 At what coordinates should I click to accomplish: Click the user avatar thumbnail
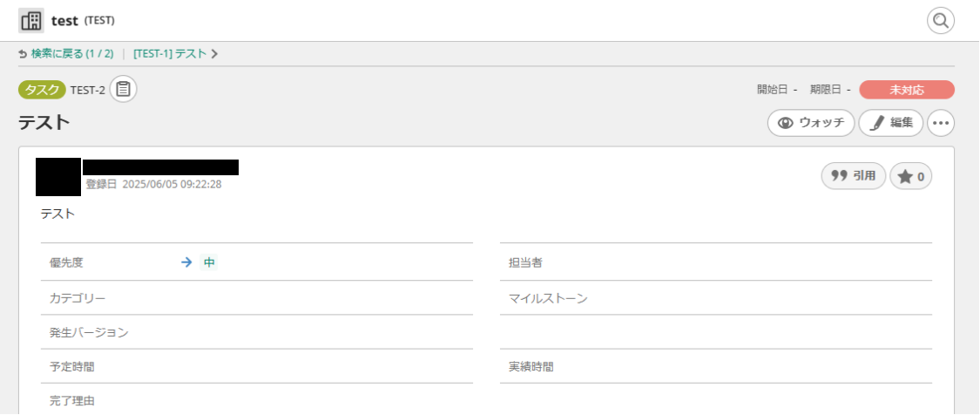[x=58, y=177]
